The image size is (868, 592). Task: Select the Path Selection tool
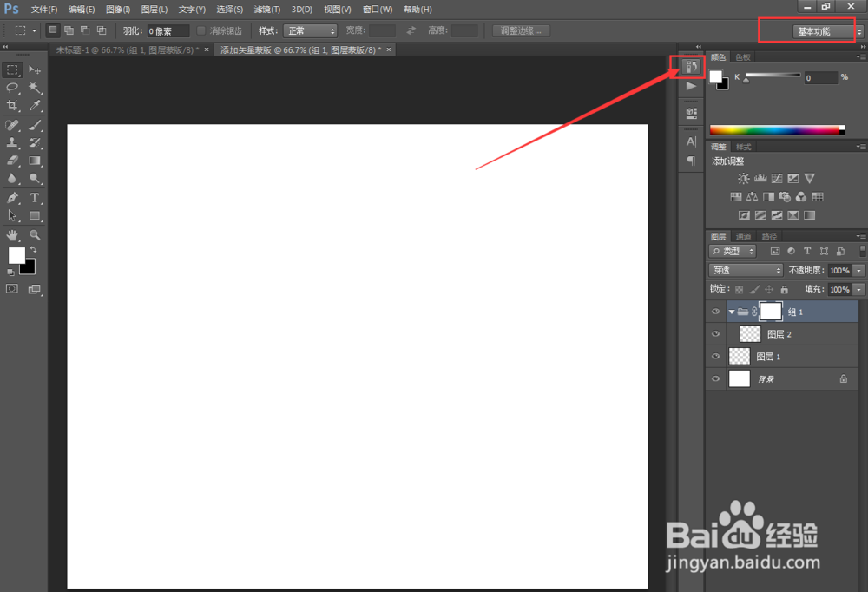tap(12, 215)
